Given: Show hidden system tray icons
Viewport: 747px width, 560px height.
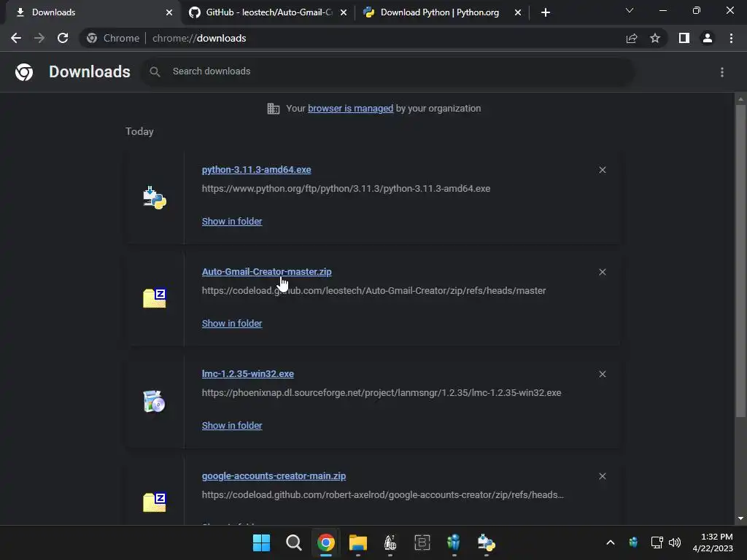Looking at the screenshot, I should tap(611, 542).
